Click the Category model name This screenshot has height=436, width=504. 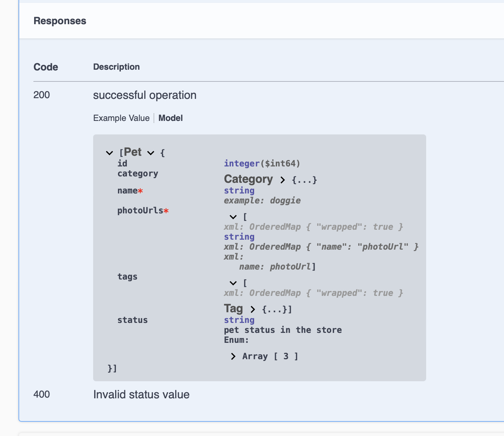248,179
